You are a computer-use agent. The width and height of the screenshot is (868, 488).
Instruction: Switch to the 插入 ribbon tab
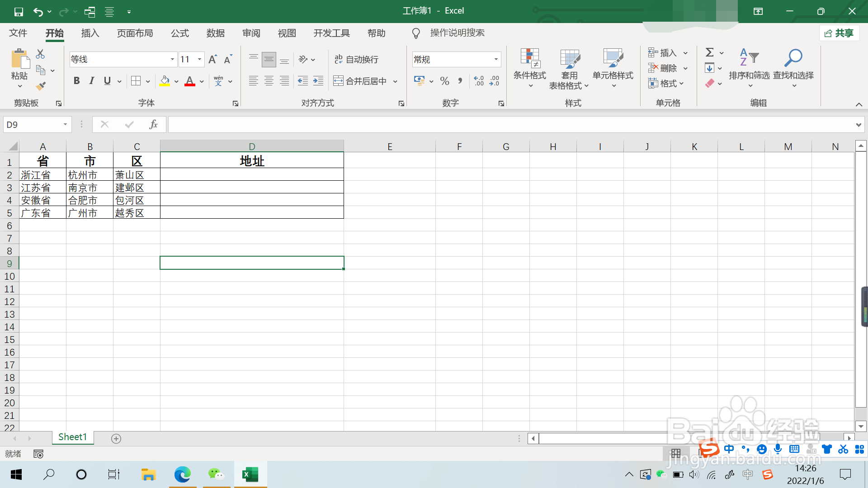(x=90, y=33)
